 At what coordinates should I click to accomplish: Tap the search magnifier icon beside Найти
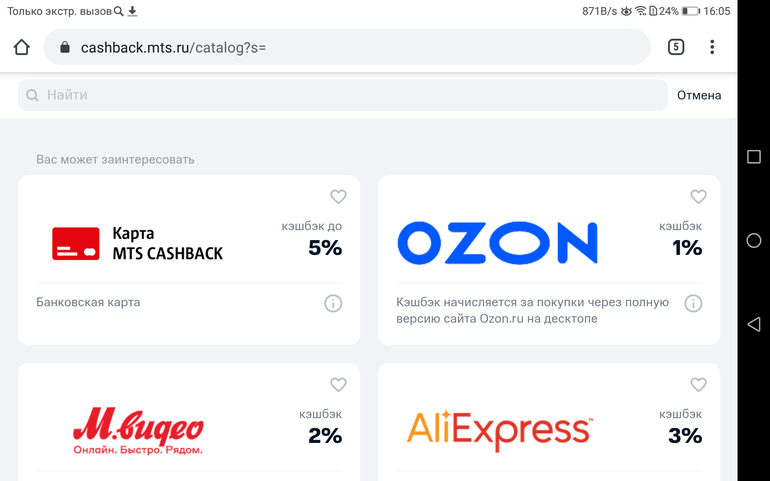33,95
